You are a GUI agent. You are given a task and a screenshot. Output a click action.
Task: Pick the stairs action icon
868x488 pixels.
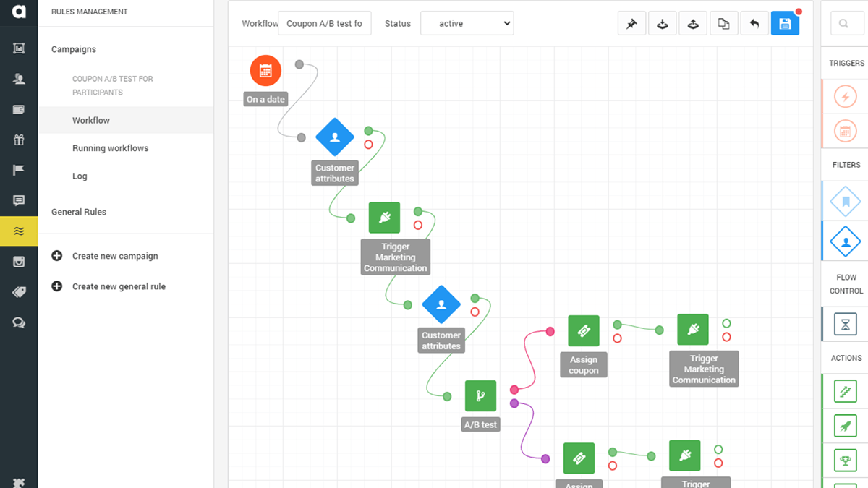pyautogui.click(x=845, y=392)
